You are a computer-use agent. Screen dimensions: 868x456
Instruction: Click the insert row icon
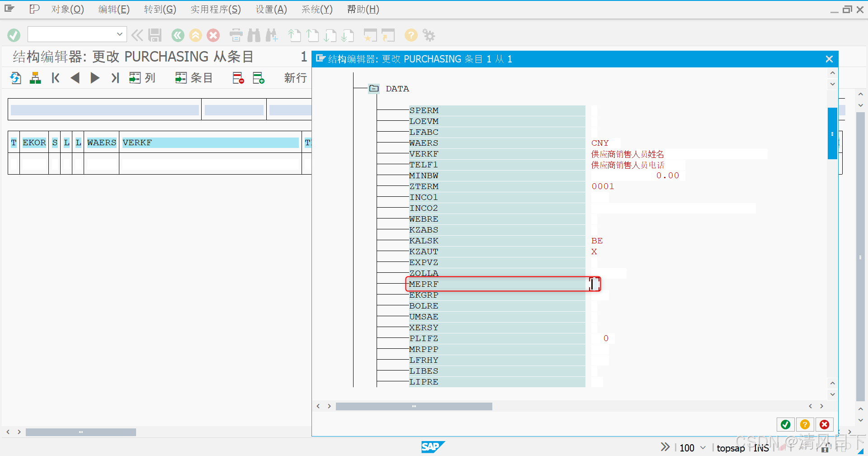[x=259, y=78]
